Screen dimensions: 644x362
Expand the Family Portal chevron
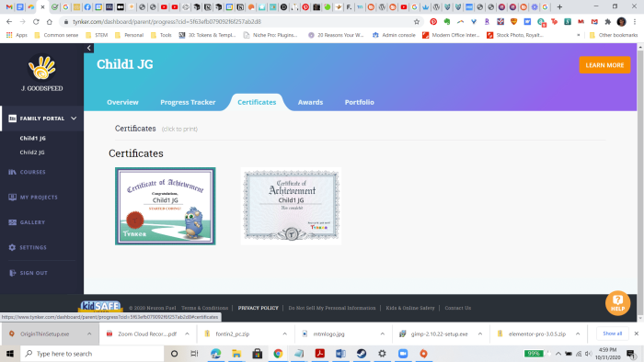click(x=74, y=119)
